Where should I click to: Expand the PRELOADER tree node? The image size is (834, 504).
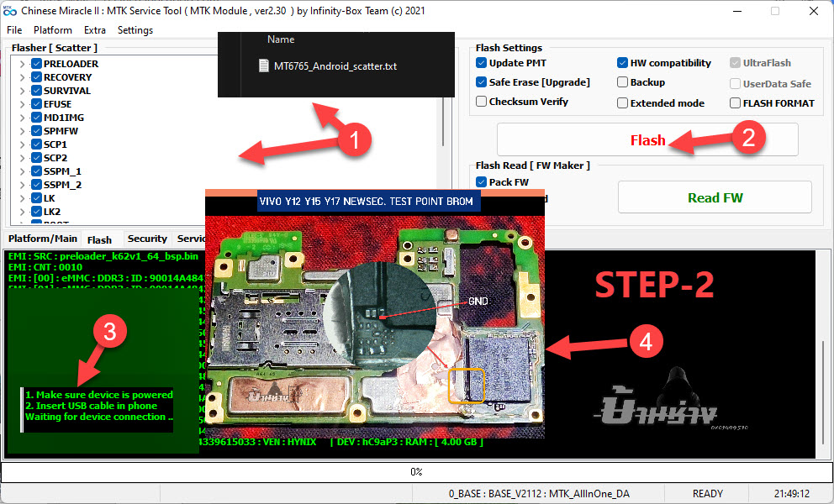23,64
